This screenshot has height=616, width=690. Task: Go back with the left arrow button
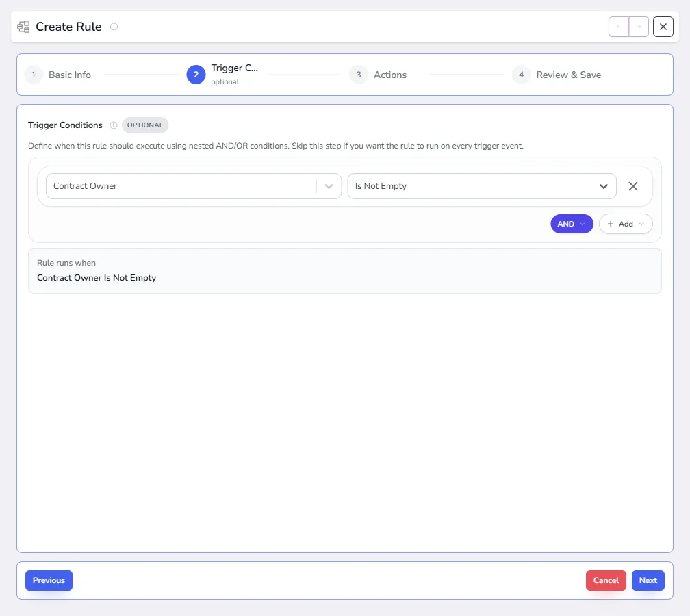pos(619,27)
